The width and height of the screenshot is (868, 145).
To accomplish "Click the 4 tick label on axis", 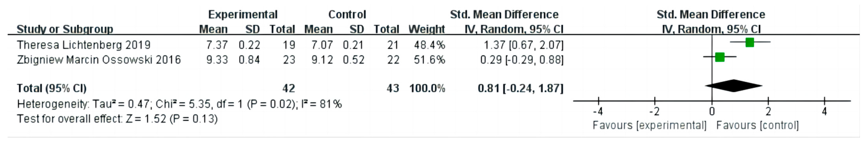I will click(x=824, y=111).
